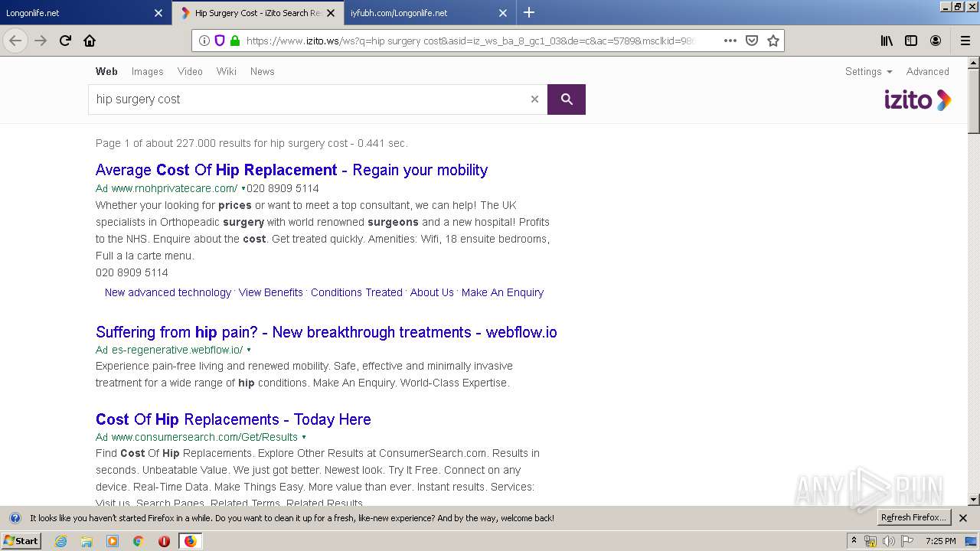Screen dimensions: 980x551
Task: Select the Video search category
Action: coord(190,71)
